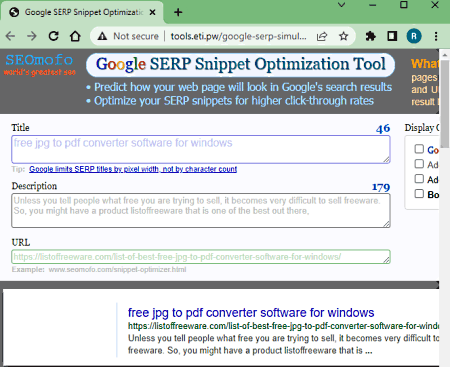Tick the second checkbox labeled Ad
450x367 pixels.
pyautogui.click(x=419, y=164)
